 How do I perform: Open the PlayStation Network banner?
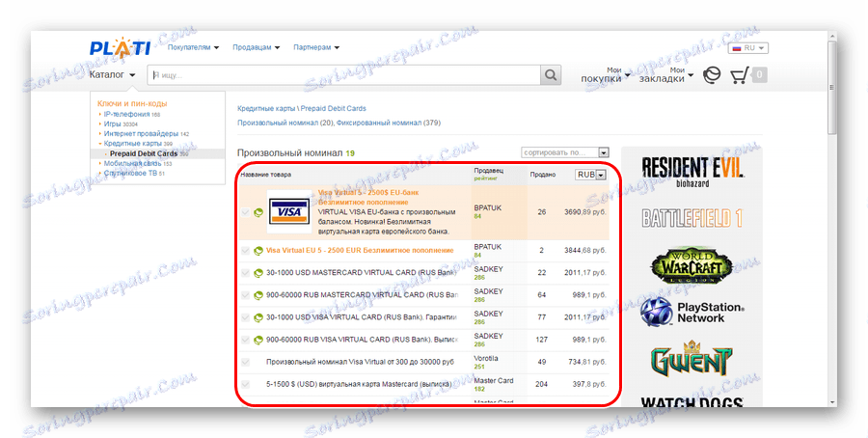tap(692, 313)
